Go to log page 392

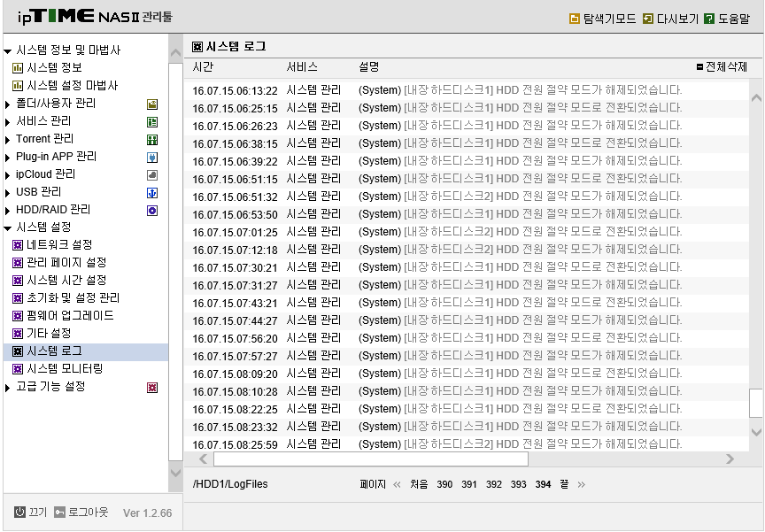(x=494, y=484)
